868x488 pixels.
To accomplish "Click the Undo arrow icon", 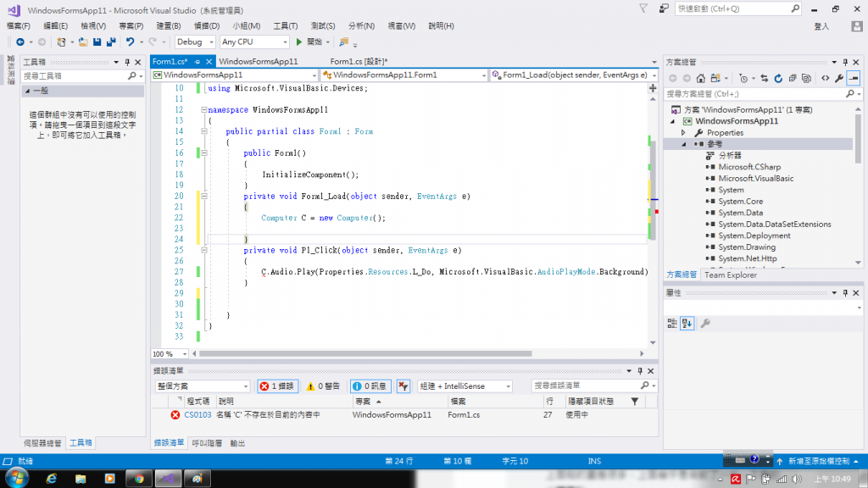I will click(130, 42).
